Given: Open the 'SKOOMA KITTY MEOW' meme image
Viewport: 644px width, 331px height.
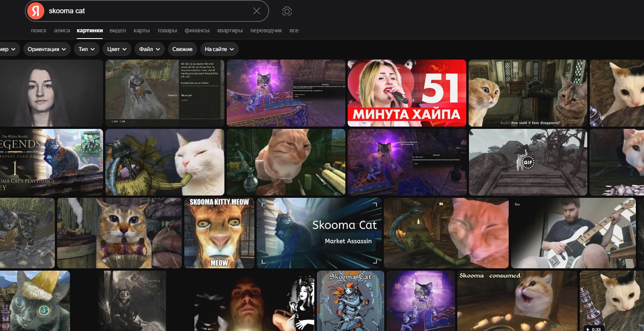Looking at the screenshot, I should click(x=219, y=233).
